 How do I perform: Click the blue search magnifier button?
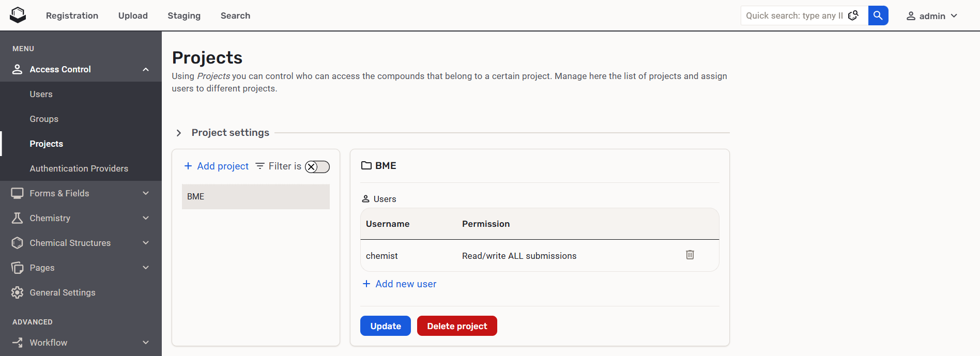tap(878, 16)
